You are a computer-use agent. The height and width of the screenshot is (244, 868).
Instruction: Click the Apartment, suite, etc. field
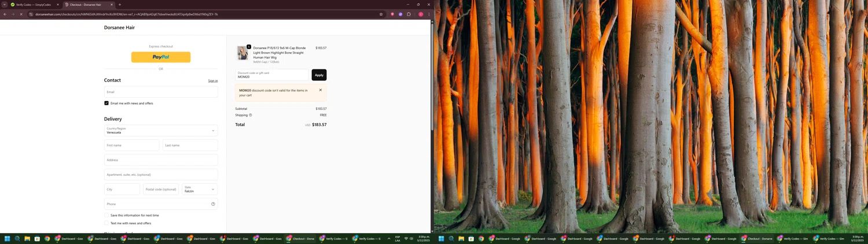click(161, 175)
